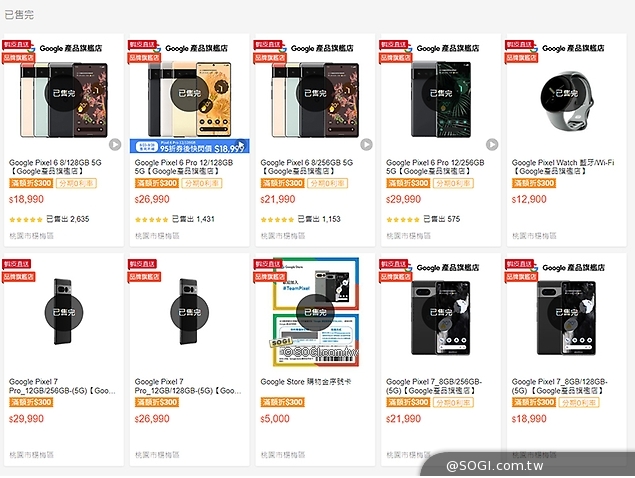Click the $12,900 price of the Pixel Watch
This screenshot has height=478, width=635.
tap(529, 199)
